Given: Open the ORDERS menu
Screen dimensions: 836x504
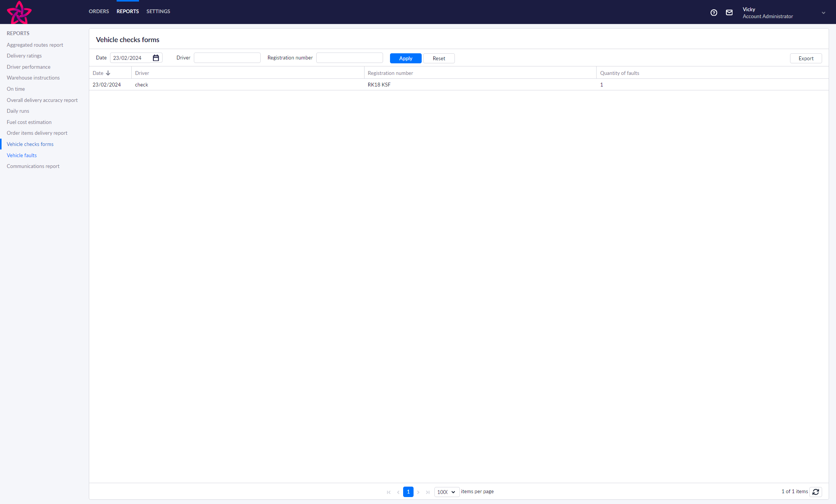Looking at the screenshot, I should 99,12.
